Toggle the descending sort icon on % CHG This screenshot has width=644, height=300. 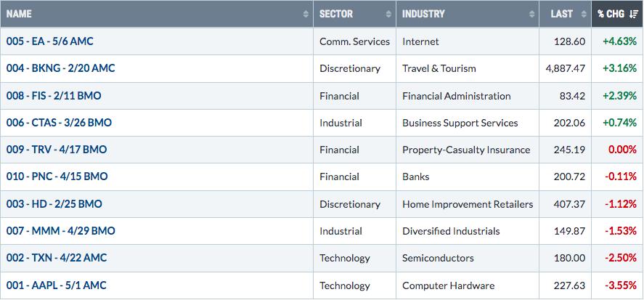coord(633,14)
